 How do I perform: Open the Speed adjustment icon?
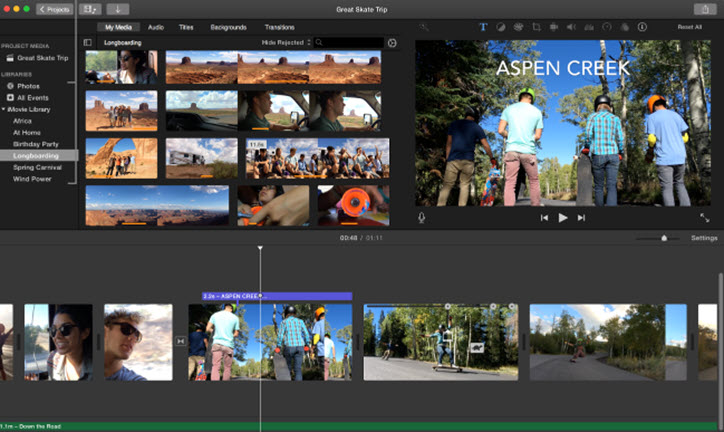[x=606, y=27]
